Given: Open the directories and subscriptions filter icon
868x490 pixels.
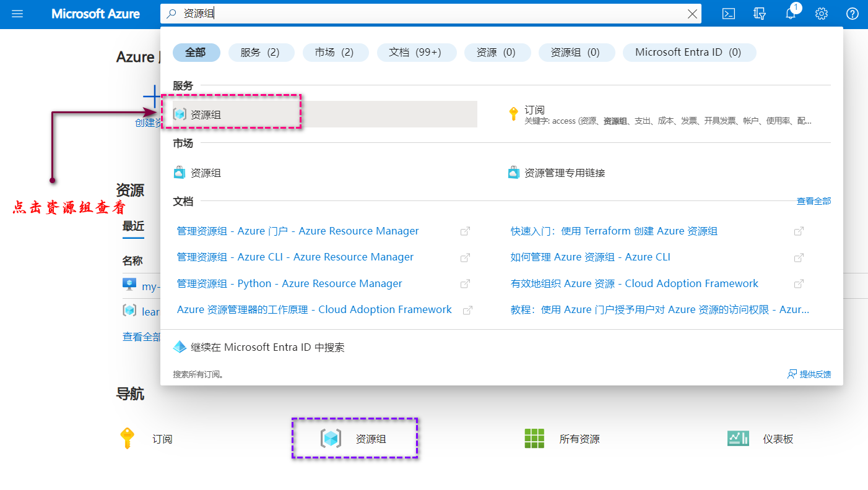Looking at the screenshot, I should pos(760,14).
